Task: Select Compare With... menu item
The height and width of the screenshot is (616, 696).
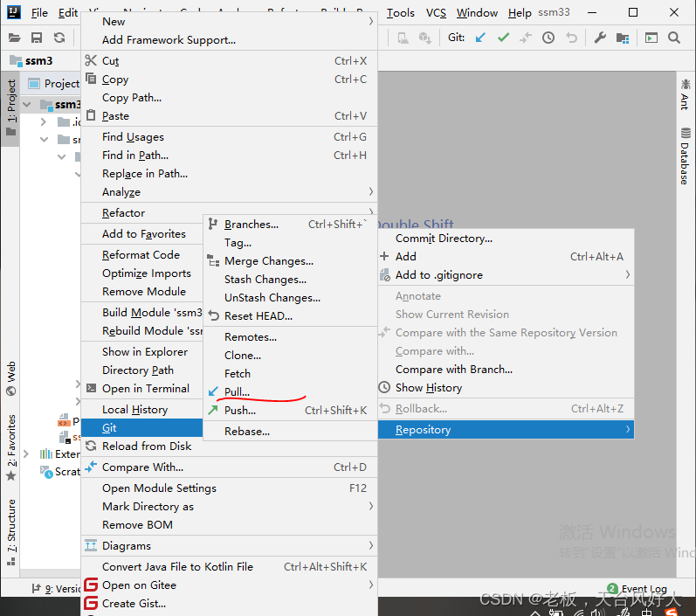Action: coord(229,467)
